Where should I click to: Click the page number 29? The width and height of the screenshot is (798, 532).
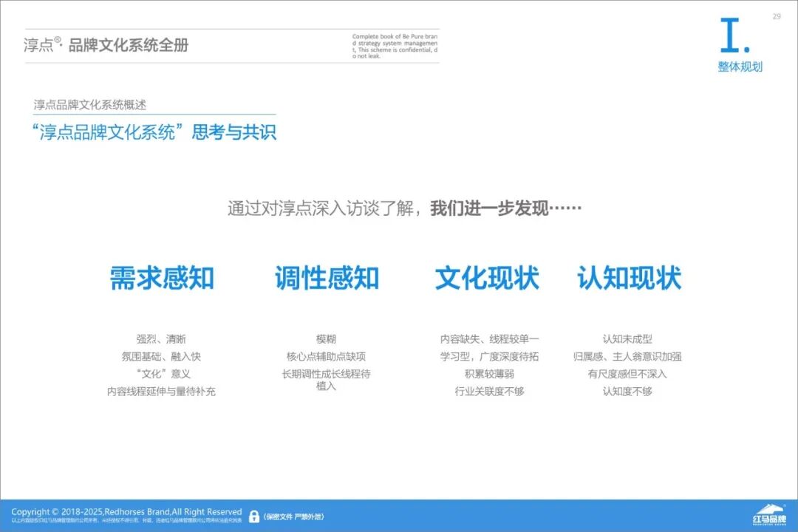[x=777, y=17]
